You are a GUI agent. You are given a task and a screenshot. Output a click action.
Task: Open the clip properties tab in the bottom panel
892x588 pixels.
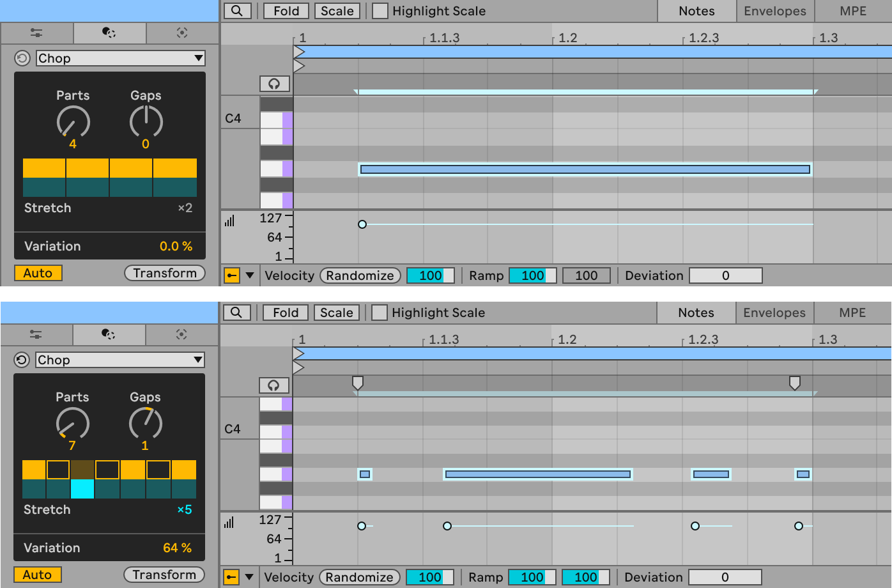(x=36, y=335)
